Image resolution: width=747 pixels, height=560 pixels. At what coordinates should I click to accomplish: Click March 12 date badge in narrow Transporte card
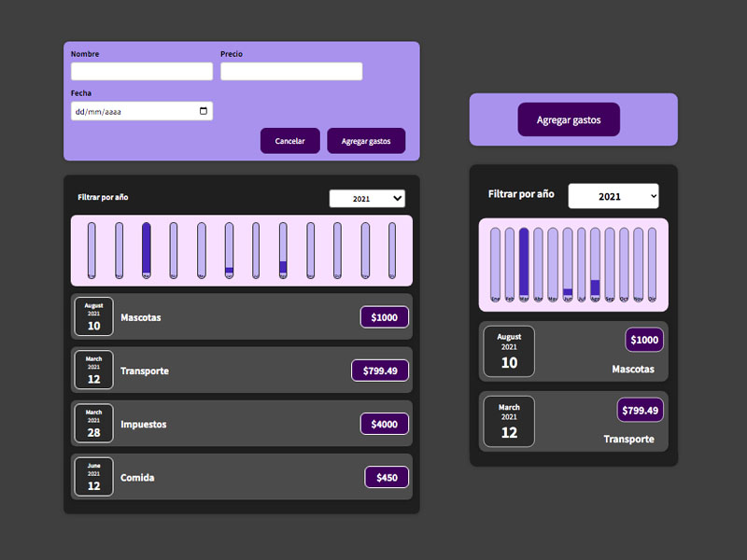509,421
